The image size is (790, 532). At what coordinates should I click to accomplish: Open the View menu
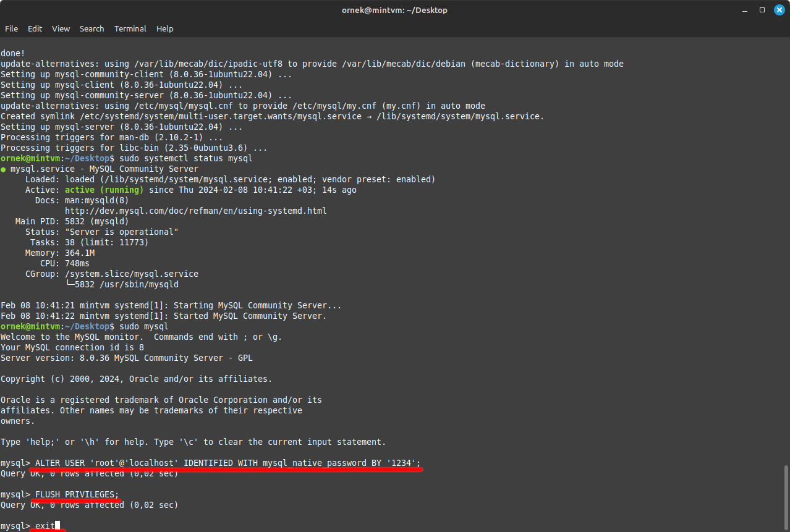(61, 28)
